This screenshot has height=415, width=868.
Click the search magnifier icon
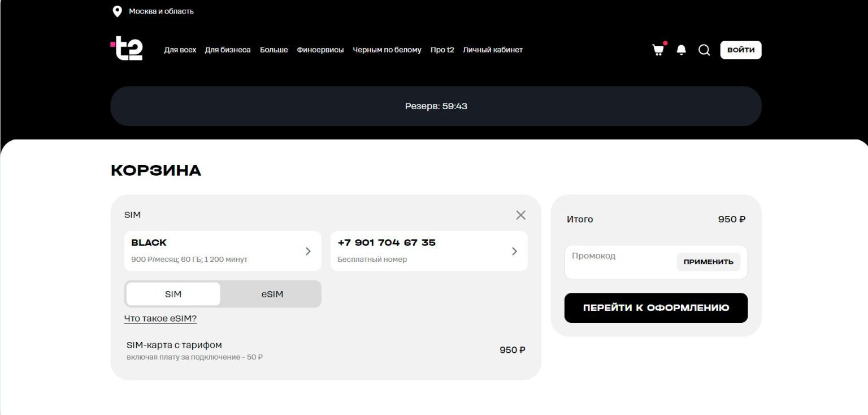(x=704, y=50)
